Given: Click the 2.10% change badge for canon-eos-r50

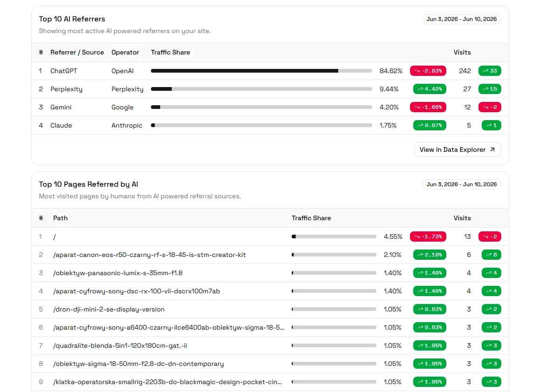Looking at the screenshot, I should click(x=430, y=255).
